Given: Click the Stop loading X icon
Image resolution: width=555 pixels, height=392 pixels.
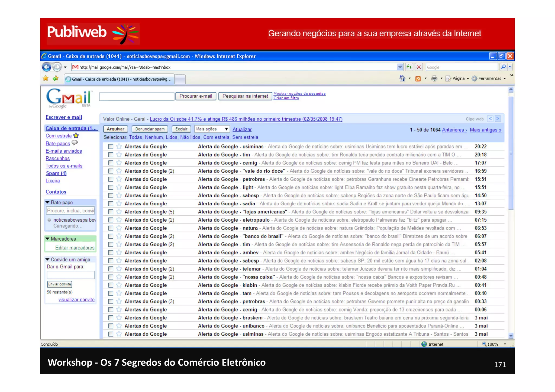Looking at the screenshot, I should (x=419, y=67).
